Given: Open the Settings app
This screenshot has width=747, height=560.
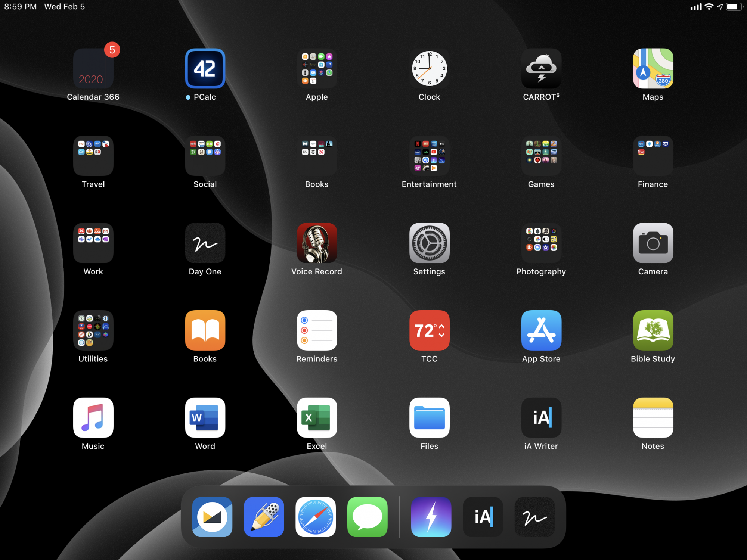Looking at the screenshot, I should [x=429, y=243].
